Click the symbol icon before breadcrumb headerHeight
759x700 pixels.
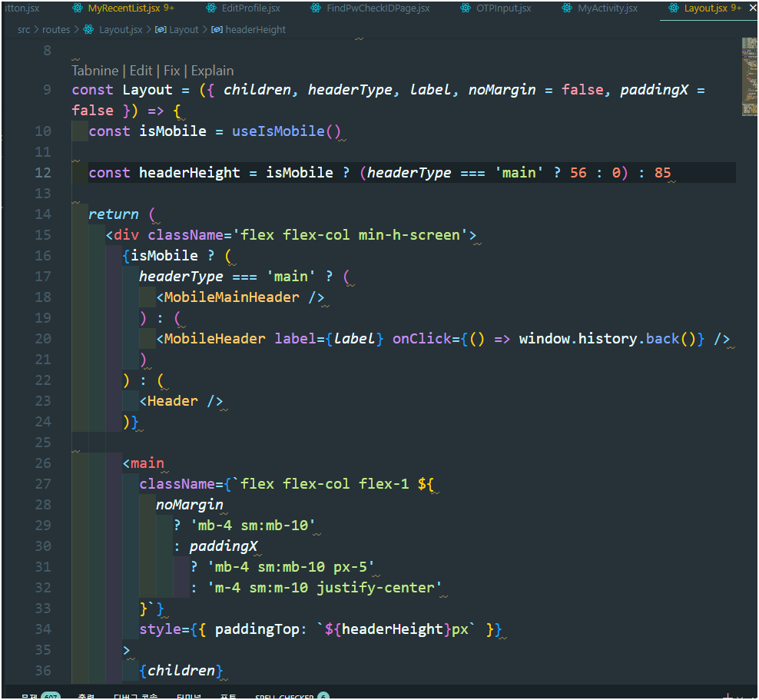tap(217, 30)
